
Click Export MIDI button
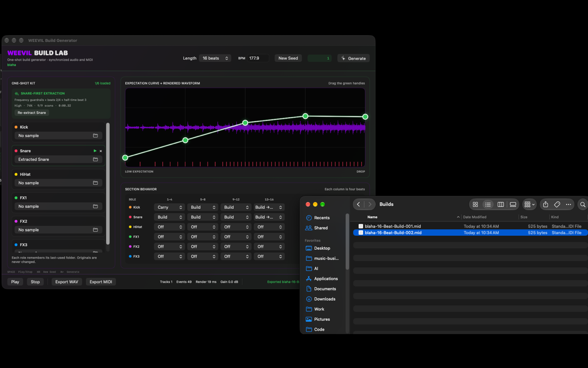click(101, 282)
